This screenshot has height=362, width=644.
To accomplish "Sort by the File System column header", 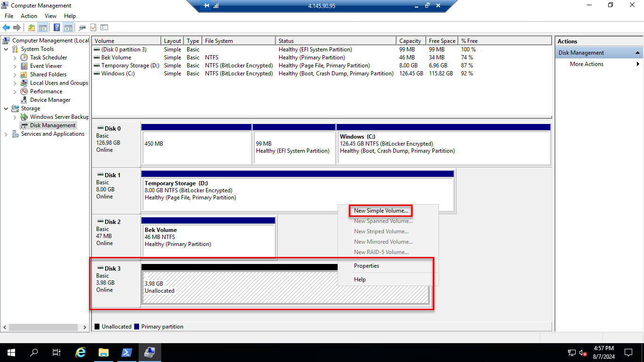I will click(239, 41).
